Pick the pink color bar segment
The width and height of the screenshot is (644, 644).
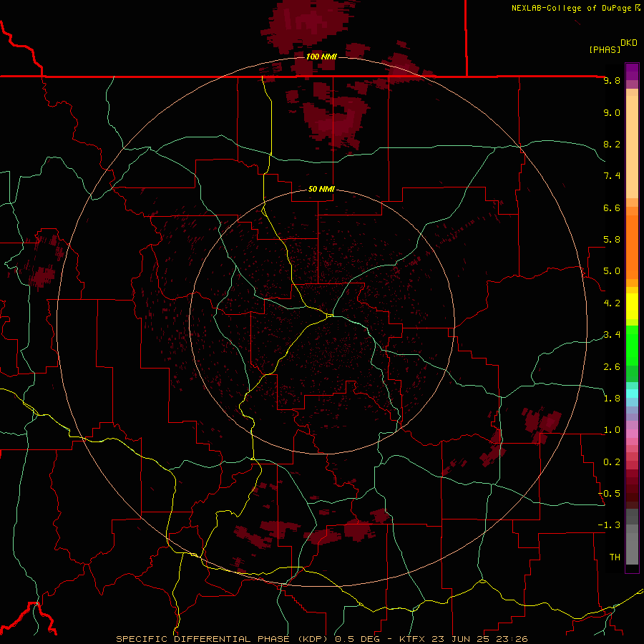coord(632,434)
